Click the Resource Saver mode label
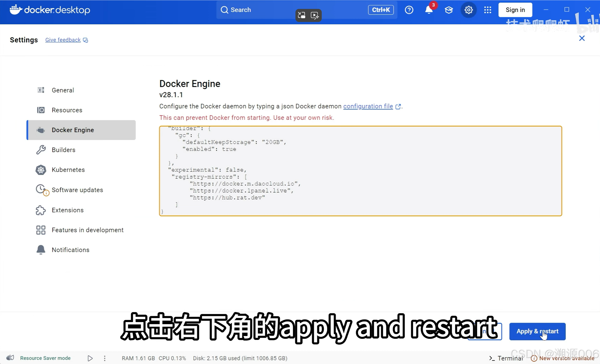 pos(45,358)
